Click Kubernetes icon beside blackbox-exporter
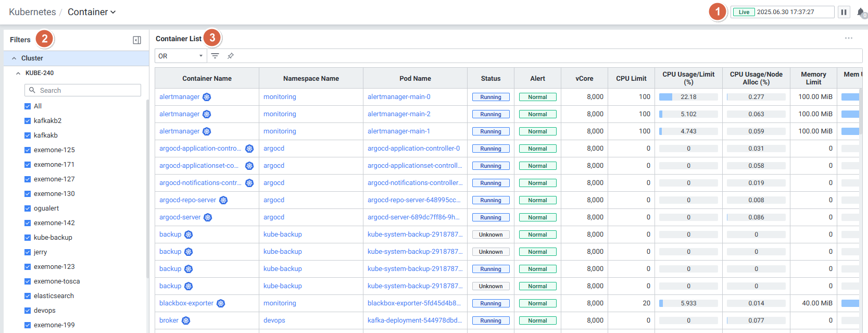This screenshot has height=333, width=868. (x=221, y=303)
